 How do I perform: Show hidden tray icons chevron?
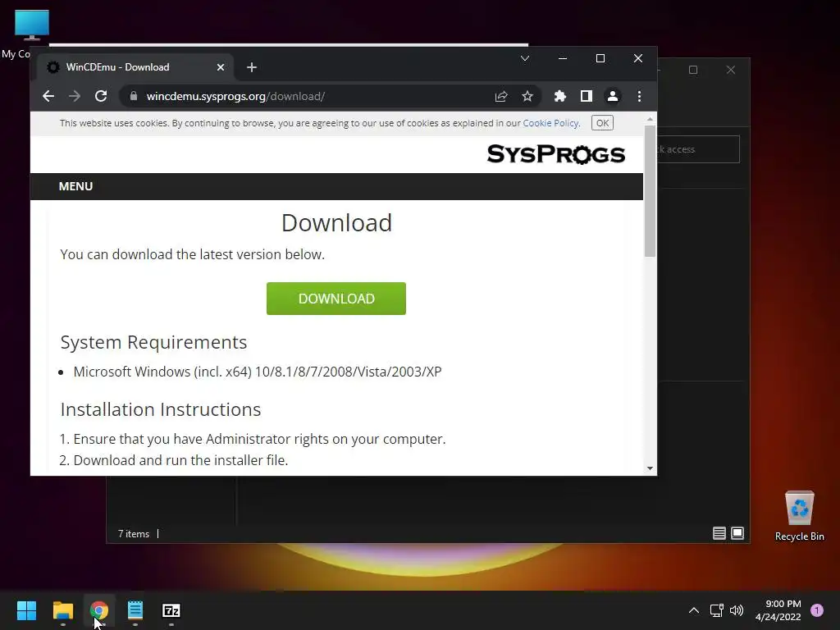point(694,610)
